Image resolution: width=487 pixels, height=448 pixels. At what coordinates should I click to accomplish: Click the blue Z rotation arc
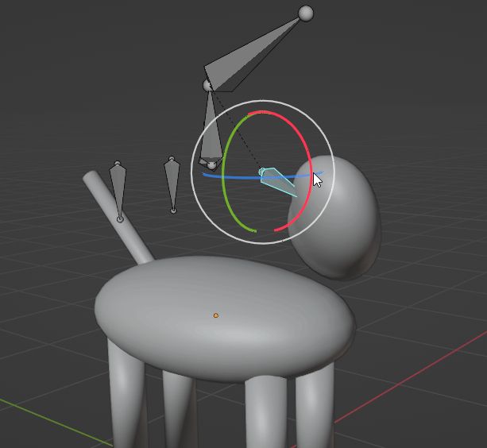click(230, 177)
